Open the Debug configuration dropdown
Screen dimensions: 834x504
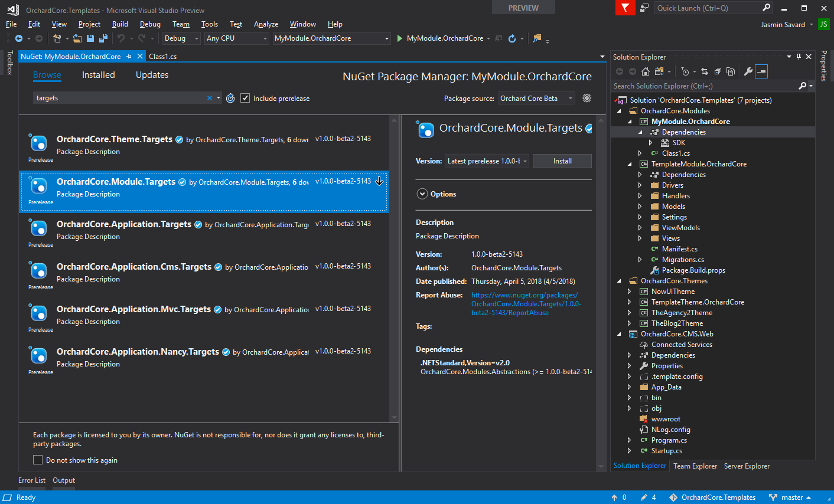(x=182, y=38)
